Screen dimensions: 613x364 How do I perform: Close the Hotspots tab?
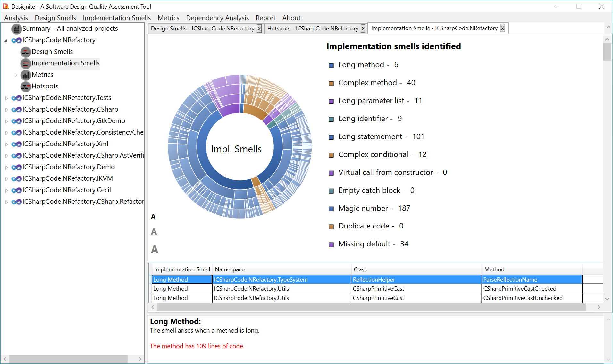click(363, 29)
